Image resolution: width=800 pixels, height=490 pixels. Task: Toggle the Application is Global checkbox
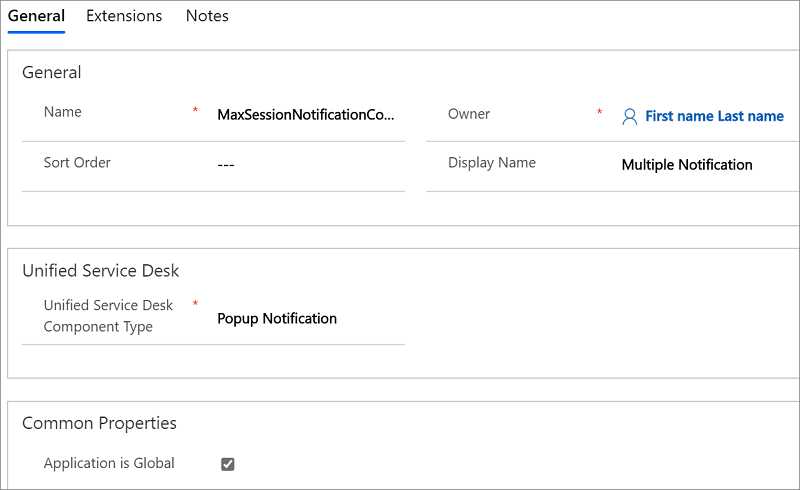[x=228, y=464]
